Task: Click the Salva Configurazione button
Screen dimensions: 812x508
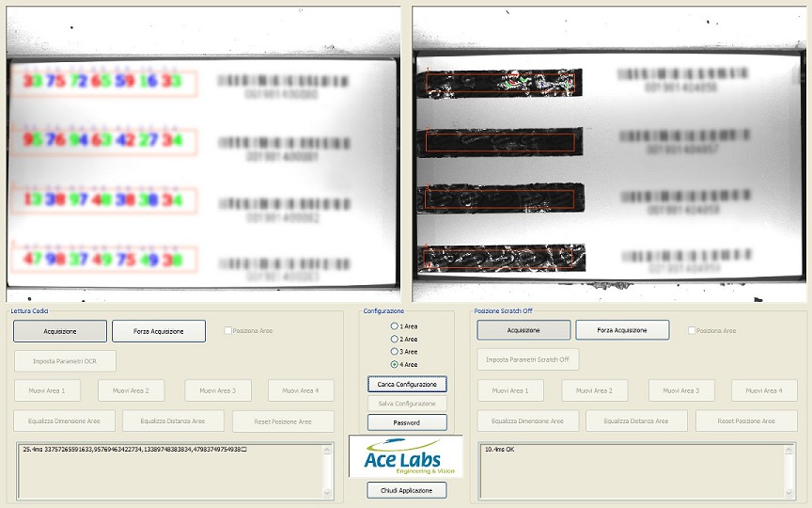Action: coord(407,404)
